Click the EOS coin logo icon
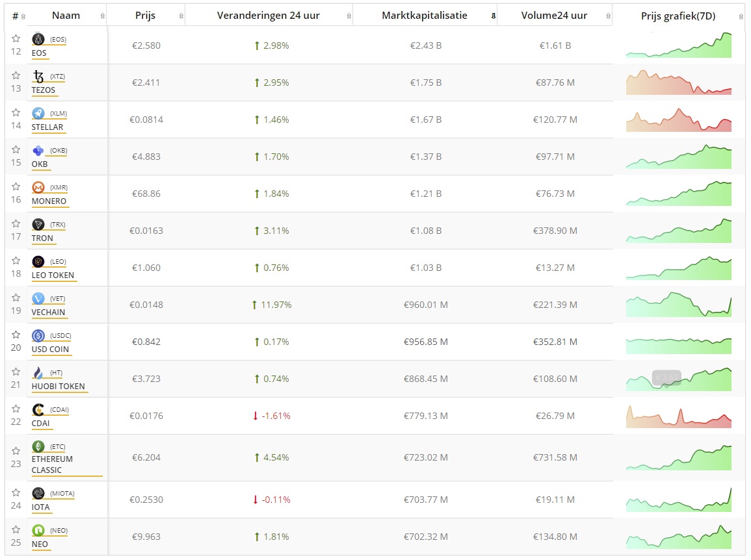The width and height of the screenshot is (751, 560). point(38,40)
